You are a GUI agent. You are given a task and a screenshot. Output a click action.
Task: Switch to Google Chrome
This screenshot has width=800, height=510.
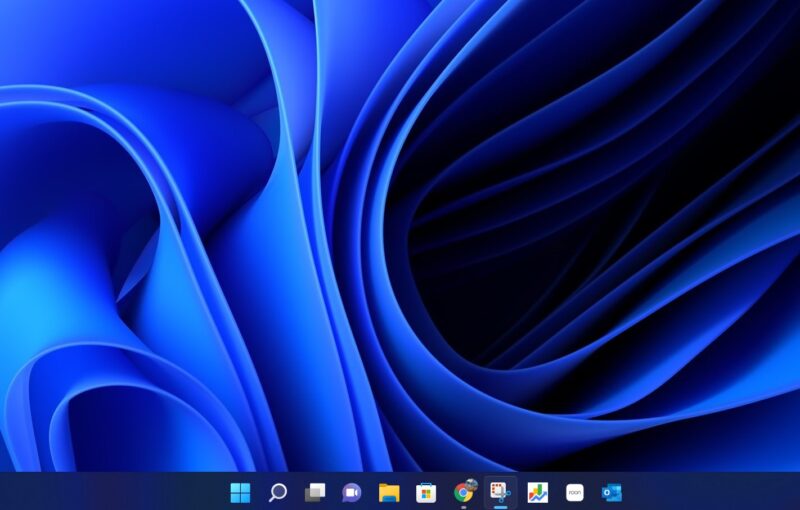coord(463,492)
